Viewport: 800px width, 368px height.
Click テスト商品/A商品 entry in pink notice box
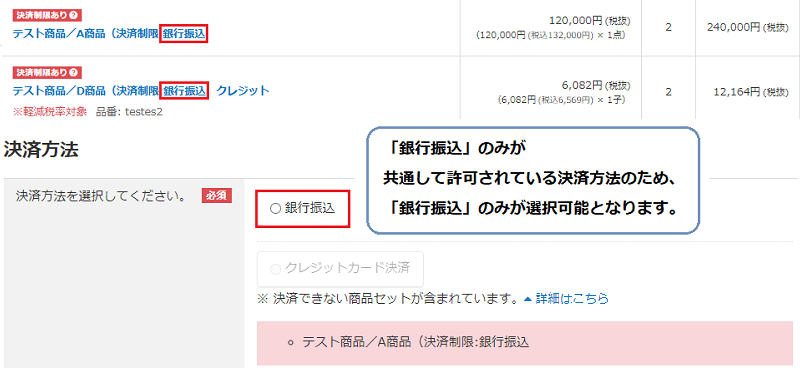point(416,342)
